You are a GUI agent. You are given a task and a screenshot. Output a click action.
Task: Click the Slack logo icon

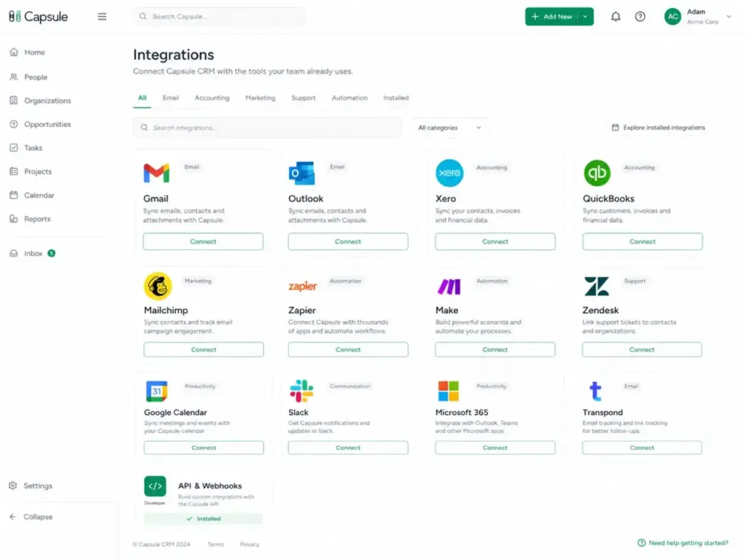tap(301, 391)
